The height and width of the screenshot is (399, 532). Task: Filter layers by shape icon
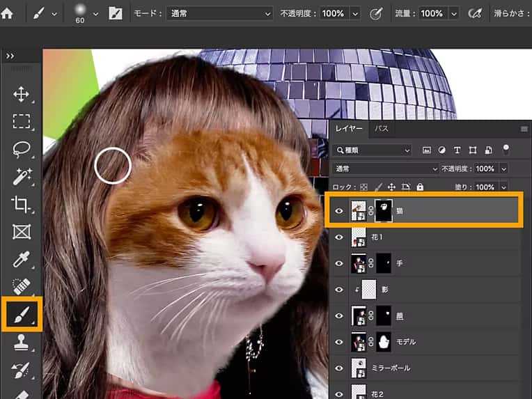coord(473,150)
